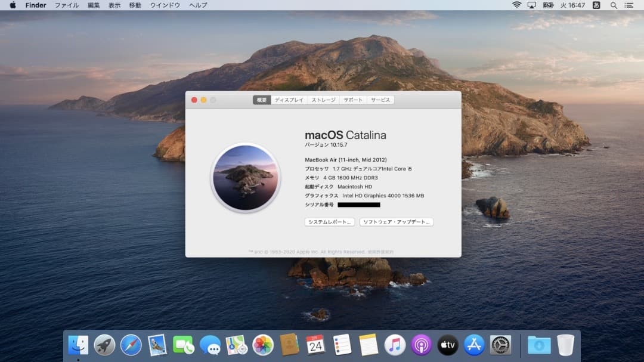The height and width of the screenshot is (362, 644).
Task: Open the Maps app
Action: point(236,345)
